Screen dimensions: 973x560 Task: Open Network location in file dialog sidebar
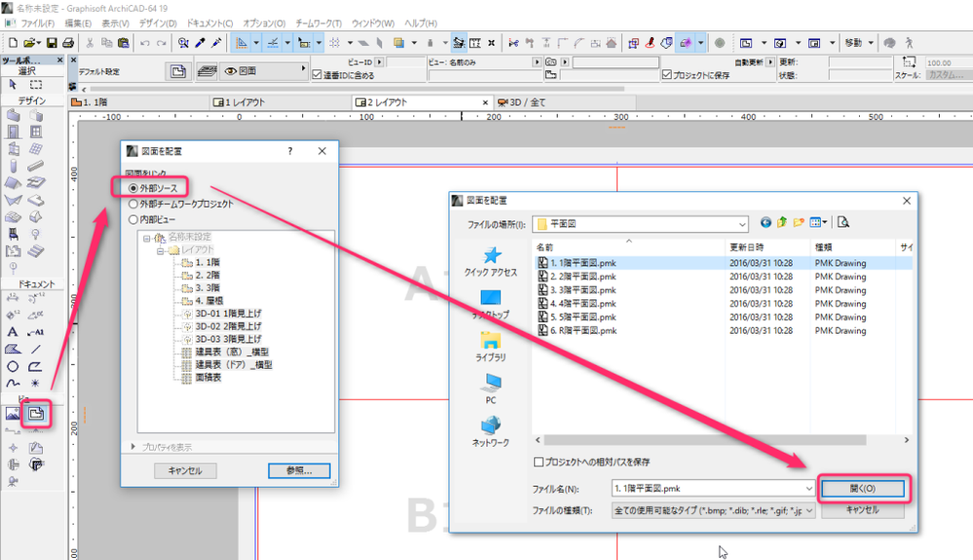tap(491, 431)
